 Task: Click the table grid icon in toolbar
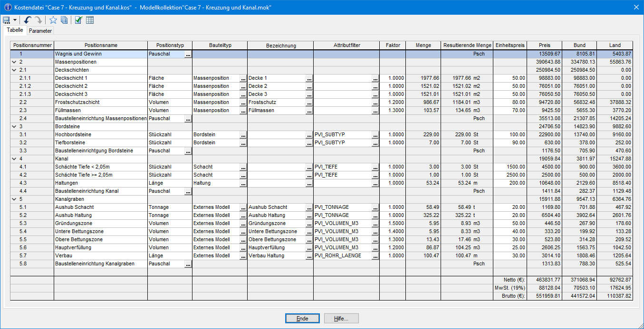[x=90, y=20]
